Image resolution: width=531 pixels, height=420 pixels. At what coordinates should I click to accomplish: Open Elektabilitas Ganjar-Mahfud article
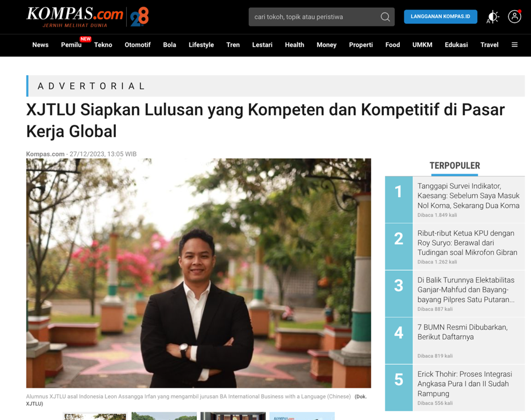[466, 289]
